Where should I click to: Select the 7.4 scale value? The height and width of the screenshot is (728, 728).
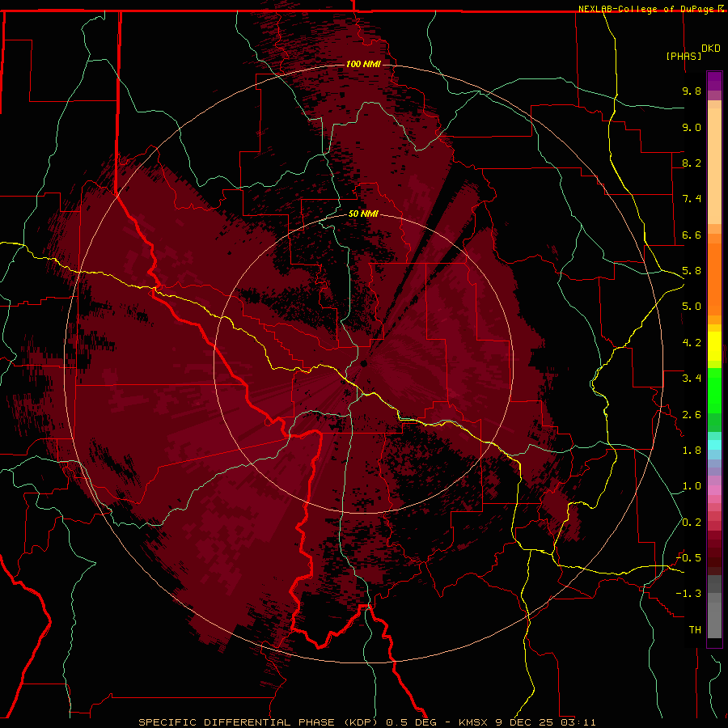pyautogui.click(x=692, y=199)
